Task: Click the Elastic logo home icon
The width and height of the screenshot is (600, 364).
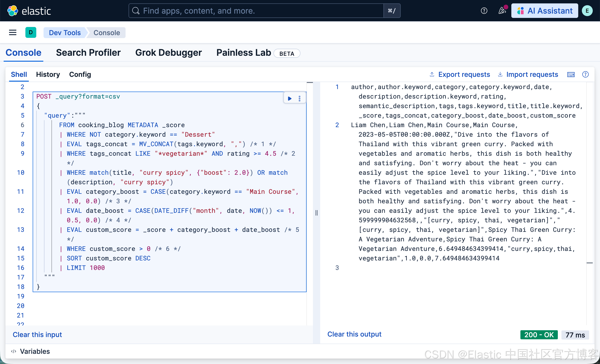Action: click(x=13, y=11)
